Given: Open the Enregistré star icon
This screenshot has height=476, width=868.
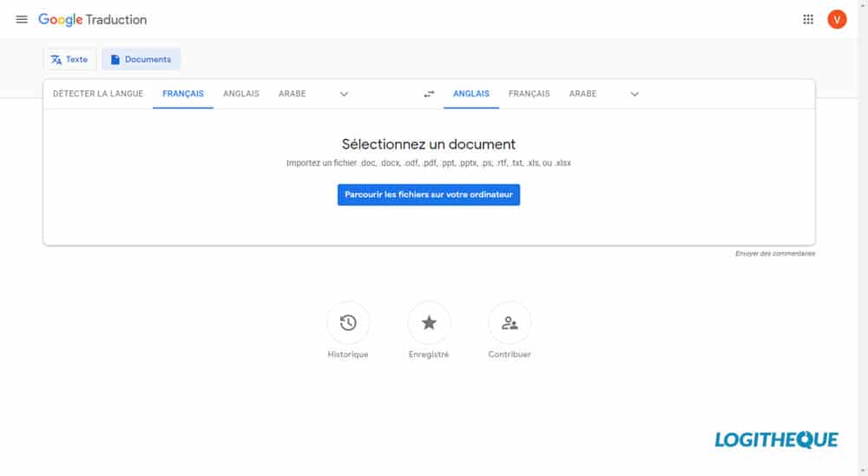Looking at the screenshot, I should click(x=429, y=322).
